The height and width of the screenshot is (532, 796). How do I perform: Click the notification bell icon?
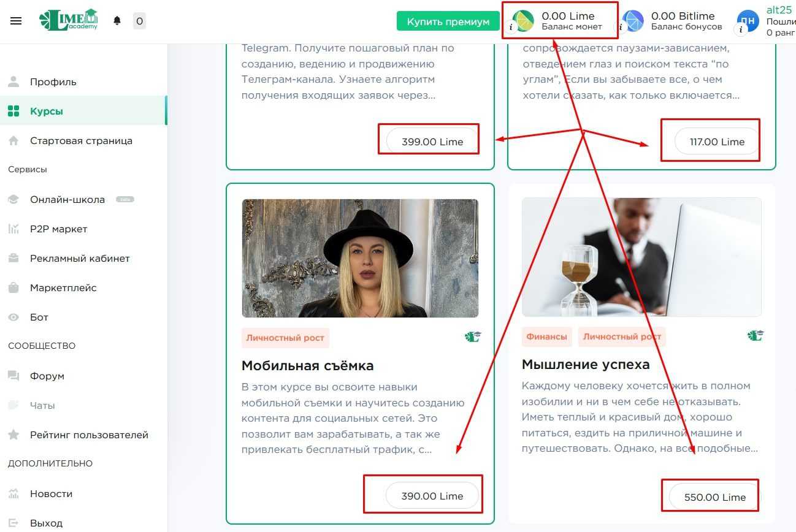(x=117, y=21)
